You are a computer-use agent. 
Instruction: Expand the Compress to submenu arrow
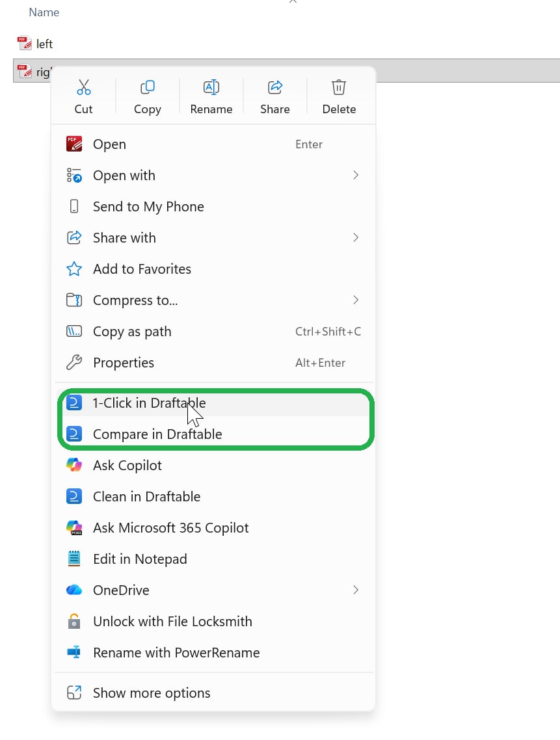[356, 300]
